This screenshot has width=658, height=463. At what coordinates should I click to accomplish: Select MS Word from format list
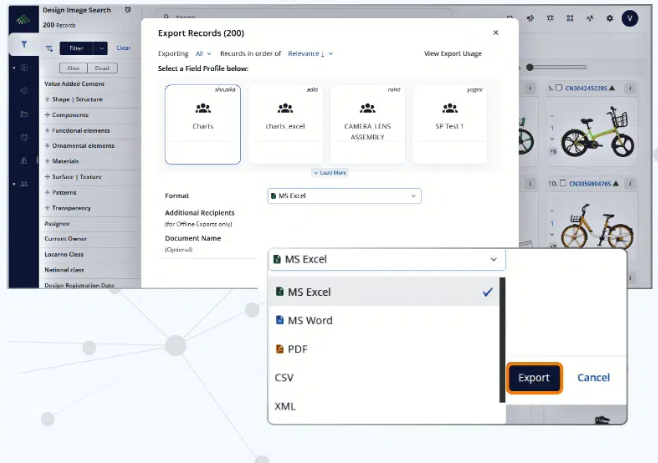pyautogui.click(x=309, y=321)
